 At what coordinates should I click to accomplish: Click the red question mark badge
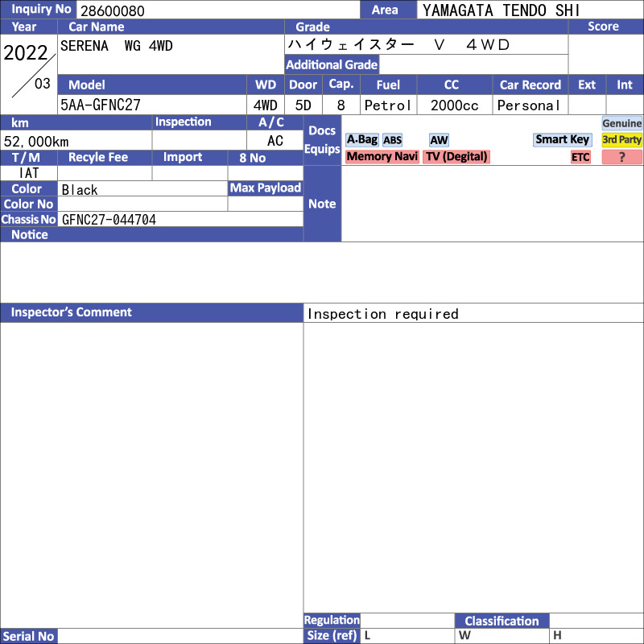[x=621, y=157]
